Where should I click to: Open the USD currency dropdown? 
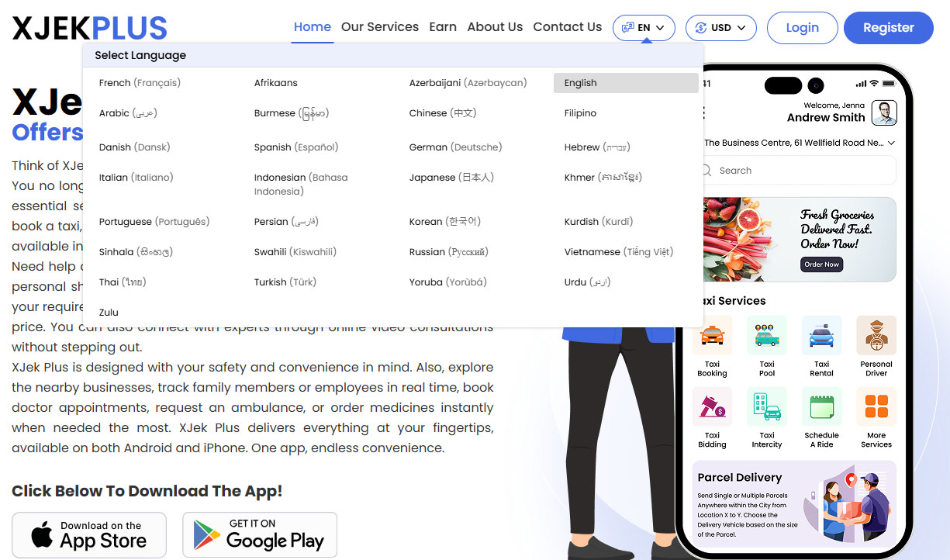tap(721, 28)
